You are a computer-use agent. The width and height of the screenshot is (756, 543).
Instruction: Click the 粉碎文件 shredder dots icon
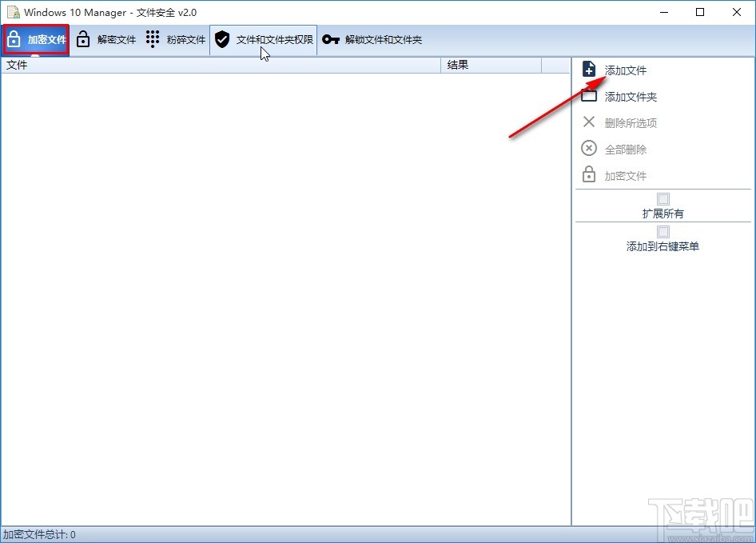152,38
